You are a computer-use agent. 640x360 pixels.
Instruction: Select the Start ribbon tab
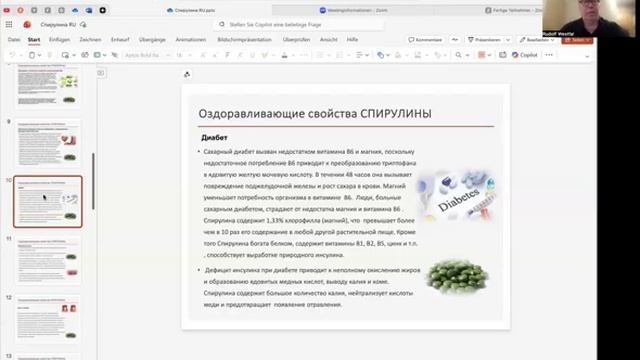[x=34, y=40]
